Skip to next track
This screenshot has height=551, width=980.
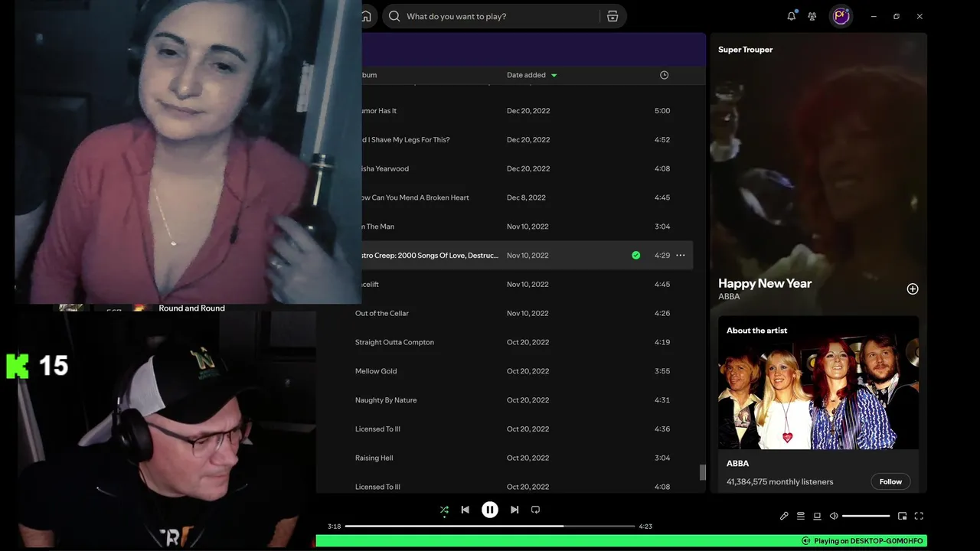pyautogui.click(x=514, y=510)
